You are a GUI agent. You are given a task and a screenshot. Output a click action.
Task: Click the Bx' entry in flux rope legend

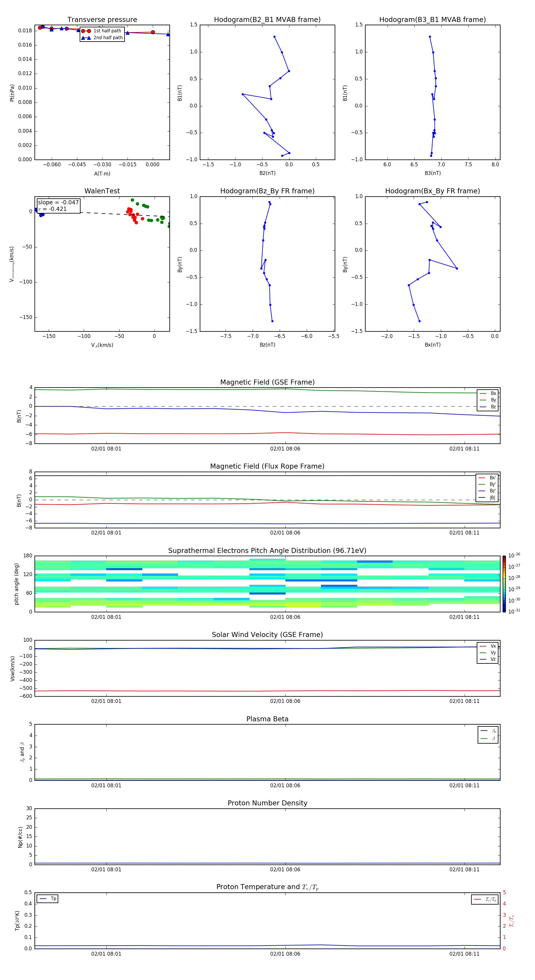pos(487,478)
